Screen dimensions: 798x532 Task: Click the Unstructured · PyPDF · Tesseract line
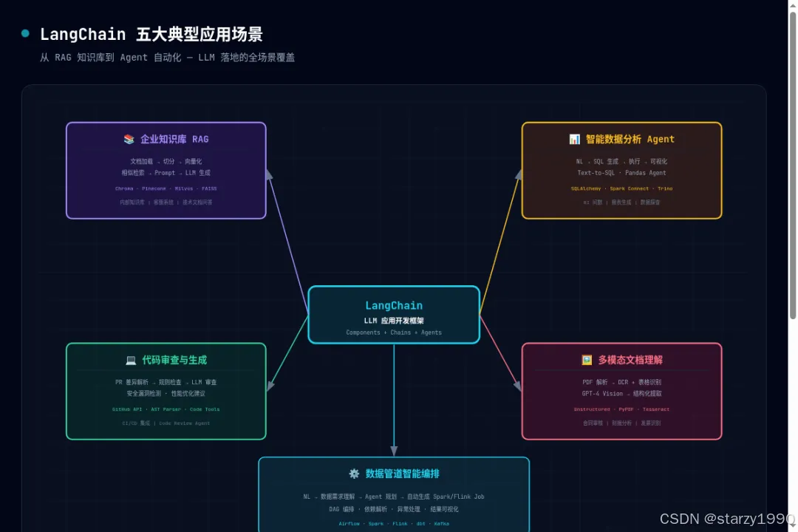[x=622, y=409]
